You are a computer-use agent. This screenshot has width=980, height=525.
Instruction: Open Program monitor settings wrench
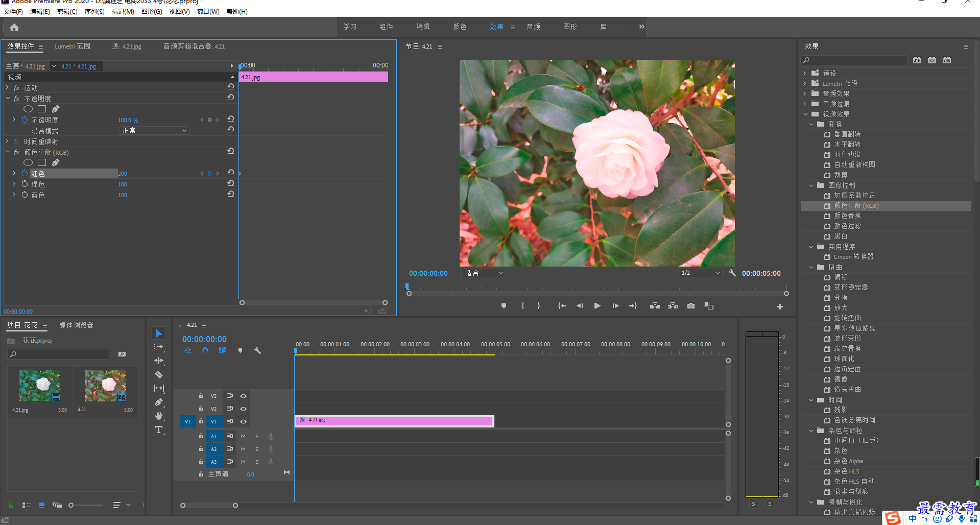coord(732,273)
